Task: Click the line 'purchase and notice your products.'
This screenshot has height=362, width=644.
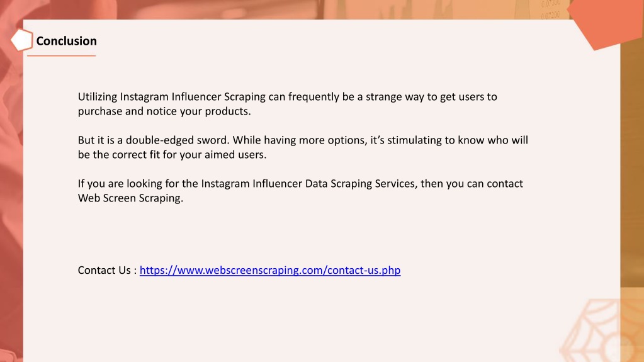Action: tap(164, 111)
